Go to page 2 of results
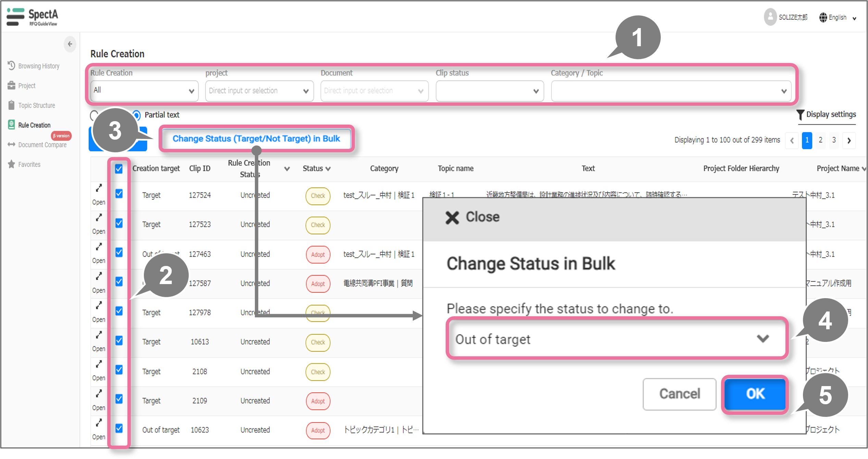This screenshot has width=868, height=459. [820, 140]
